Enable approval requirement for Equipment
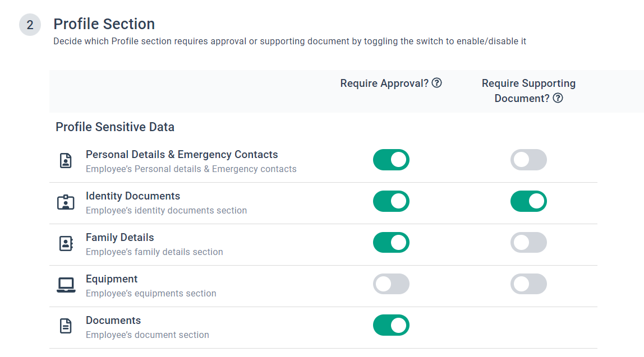This screenshot has height=357, width=644. [391, 284]
